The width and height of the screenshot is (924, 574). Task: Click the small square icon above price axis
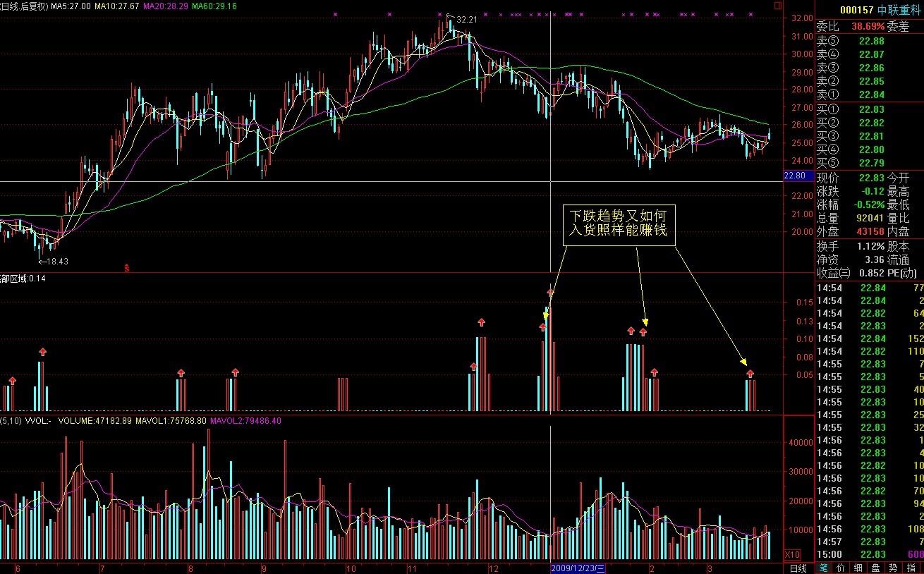[778, 6]
